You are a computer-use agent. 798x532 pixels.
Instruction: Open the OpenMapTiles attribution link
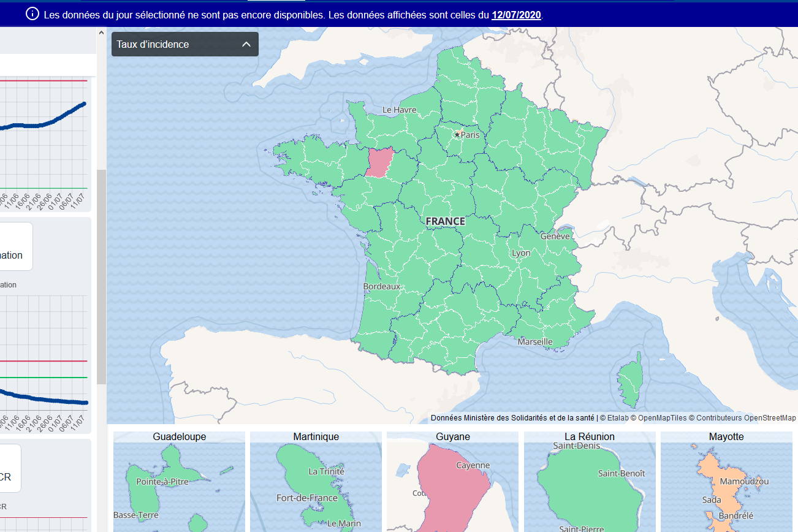click(662, 418)
